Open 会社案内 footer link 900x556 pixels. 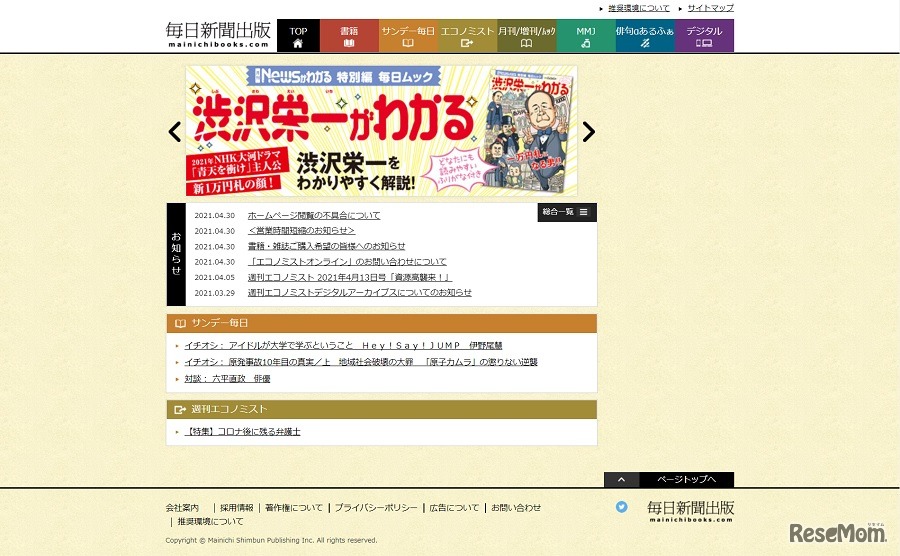coord(182,508)
